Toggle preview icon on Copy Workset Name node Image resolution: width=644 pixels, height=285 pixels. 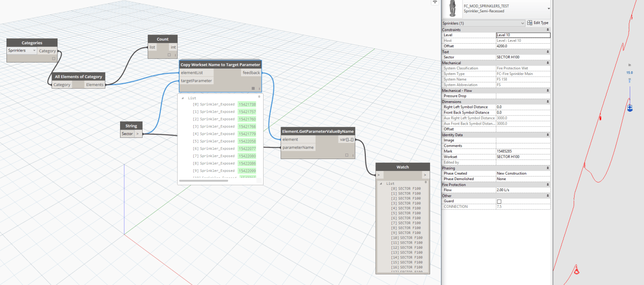[x=253, y=88]
